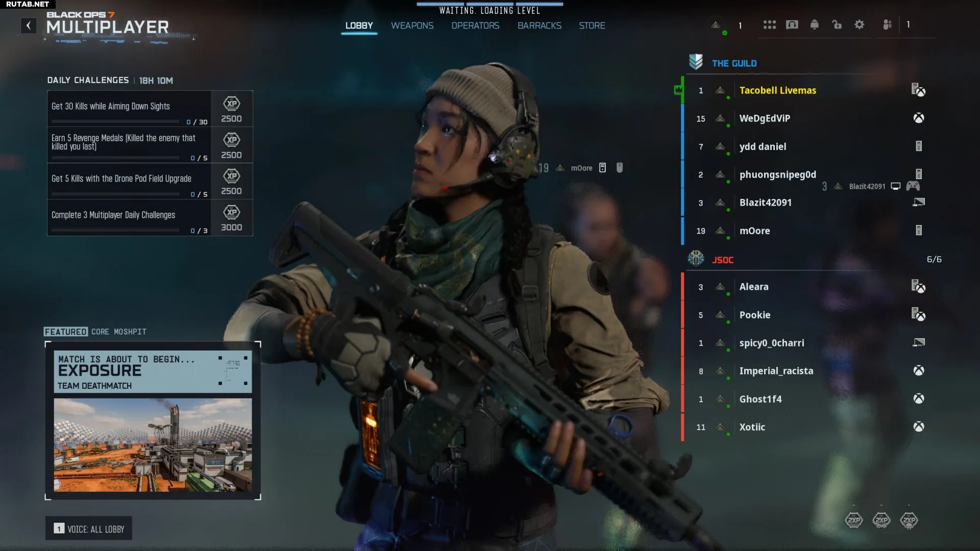Toggle Voice: All Lobby channel button
980x551 pixels.
(89, 529)
